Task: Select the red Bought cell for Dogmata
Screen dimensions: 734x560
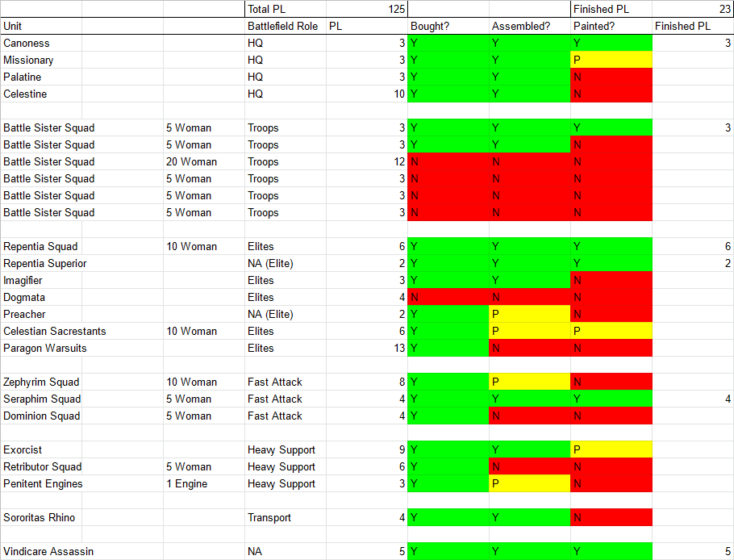Action: [x=448, y=298]
